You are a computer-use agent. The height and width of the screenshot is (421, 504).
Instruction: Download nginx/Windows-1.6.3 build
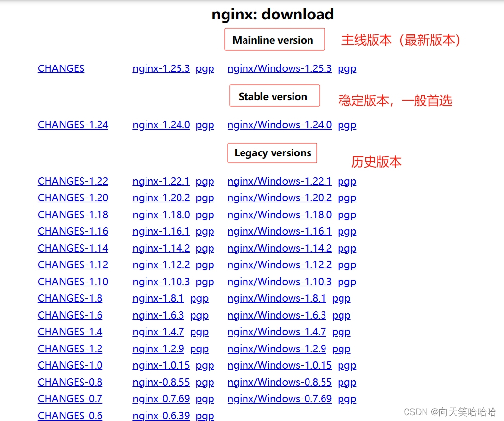coord(276,315)
